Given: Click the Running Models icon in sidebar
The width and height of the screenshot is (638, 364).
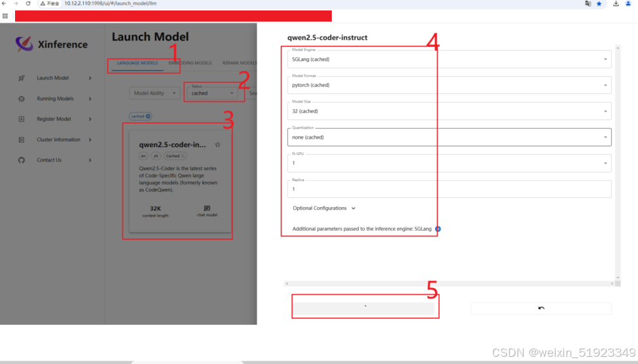Looking at the screenshot, I should [22, 99].
